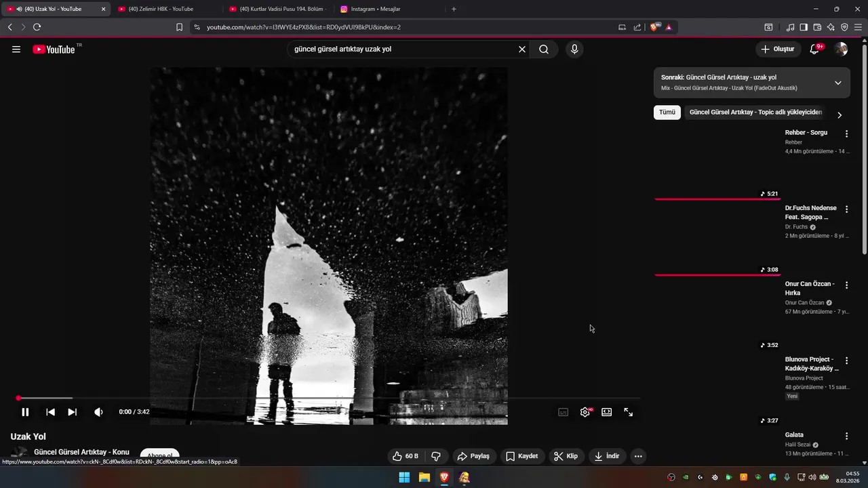Pause the video playback
This screenshot has width=868, height=488.
coord(25,412)
